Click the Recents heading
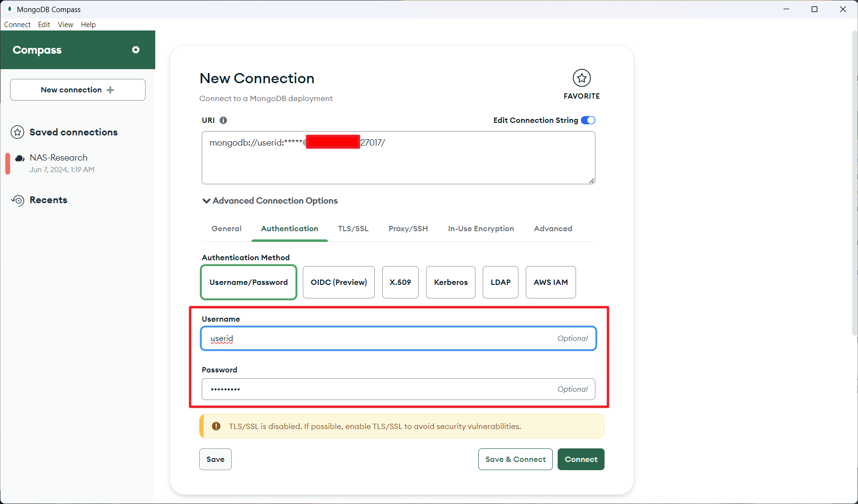 48,200
